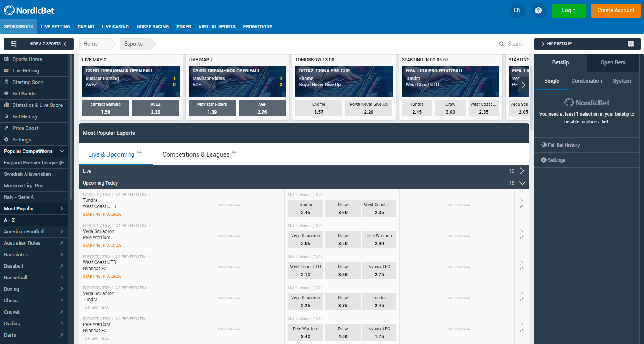This screenshot has width=644, height=344.
Task: Click the Create Account button
Action: 616,10
